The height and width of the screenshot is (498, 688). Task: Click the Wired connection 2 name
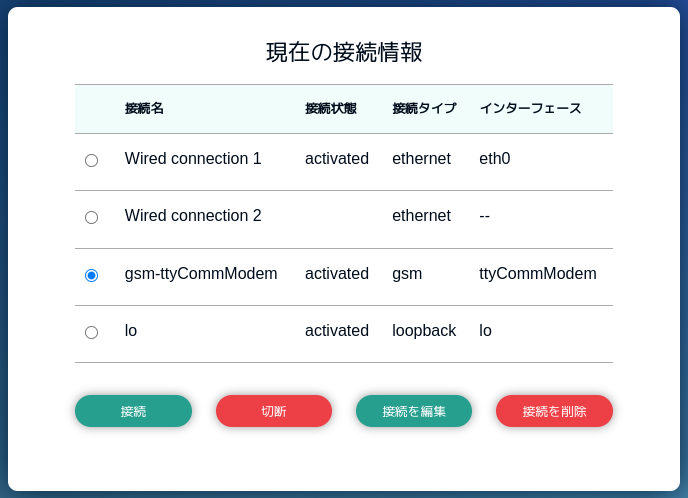(x=193, y=216)
